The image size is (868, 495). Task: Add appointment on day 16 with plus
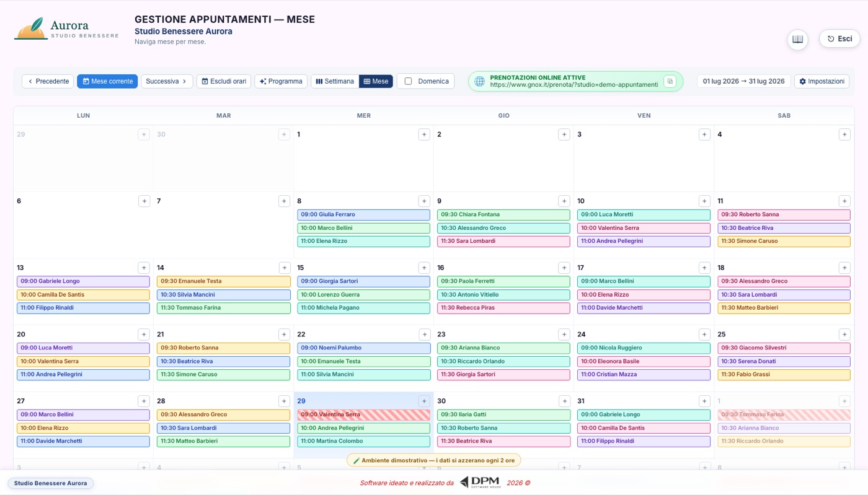click(x=564, y=268)
